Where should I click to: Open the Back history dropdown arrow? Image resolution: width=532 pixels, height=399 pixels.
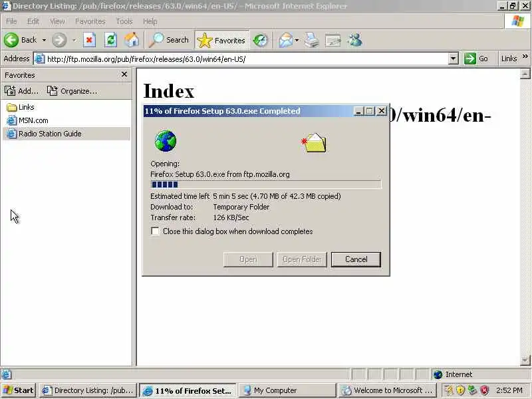coord(44,40)
